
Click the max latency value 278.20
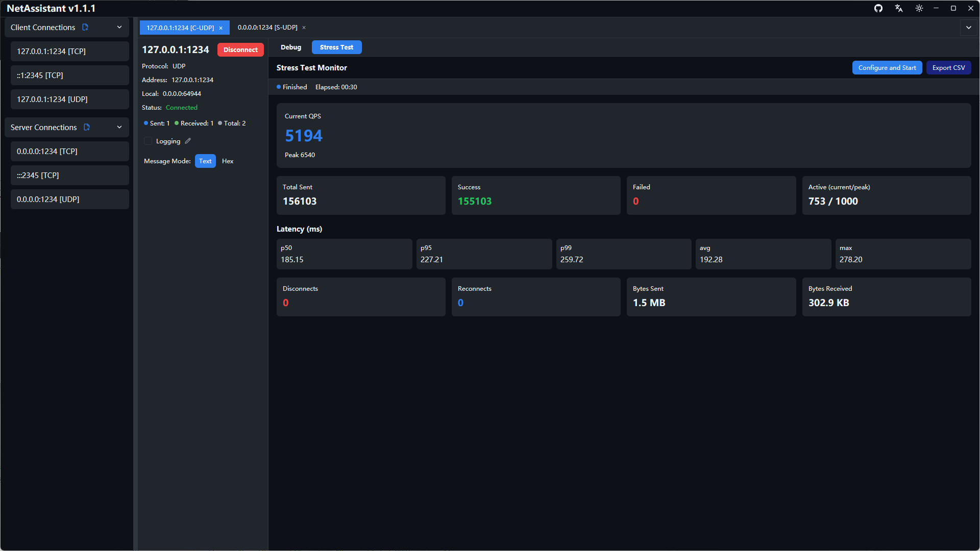pos(851,259)
